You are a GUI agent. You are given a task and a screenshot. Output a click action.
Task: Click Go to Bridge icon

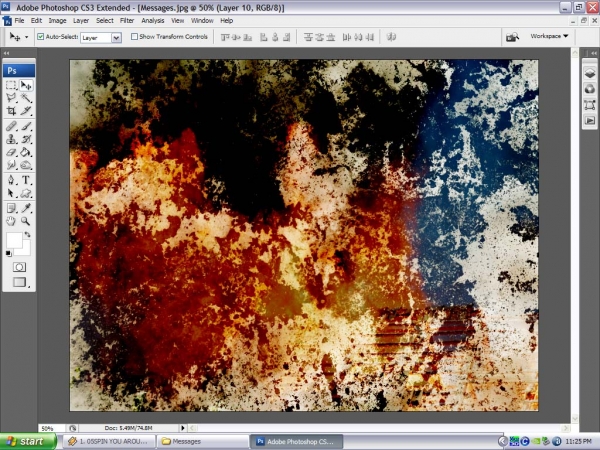[x=512, y=37]
